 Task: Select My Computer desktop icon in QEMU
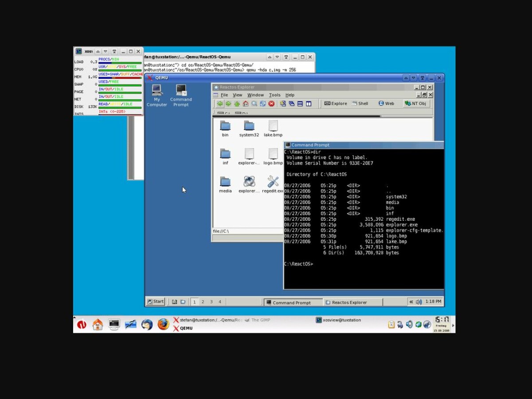click(x=157, y=90)
